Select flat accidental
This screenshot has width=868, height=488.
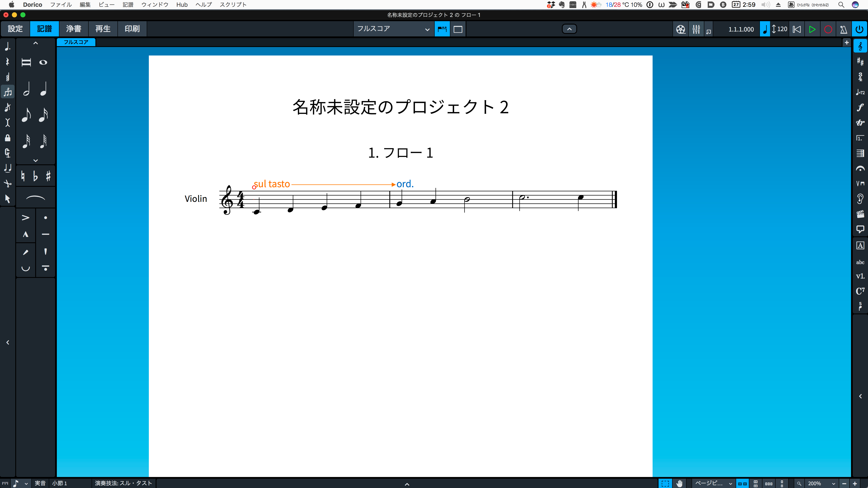pyautogui.click(x=35, y=176)
